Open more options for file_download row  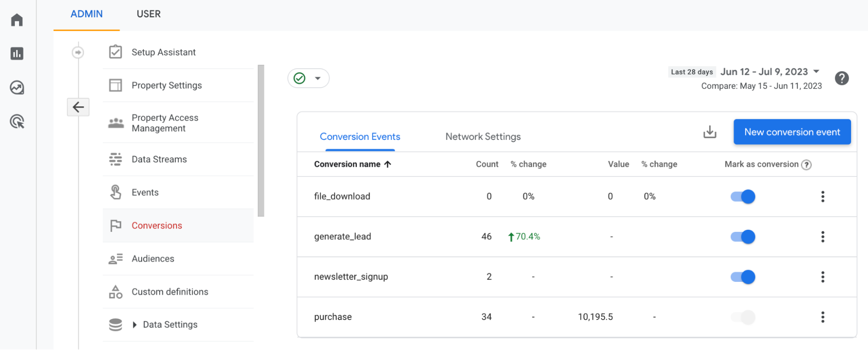tap(822, 197)
